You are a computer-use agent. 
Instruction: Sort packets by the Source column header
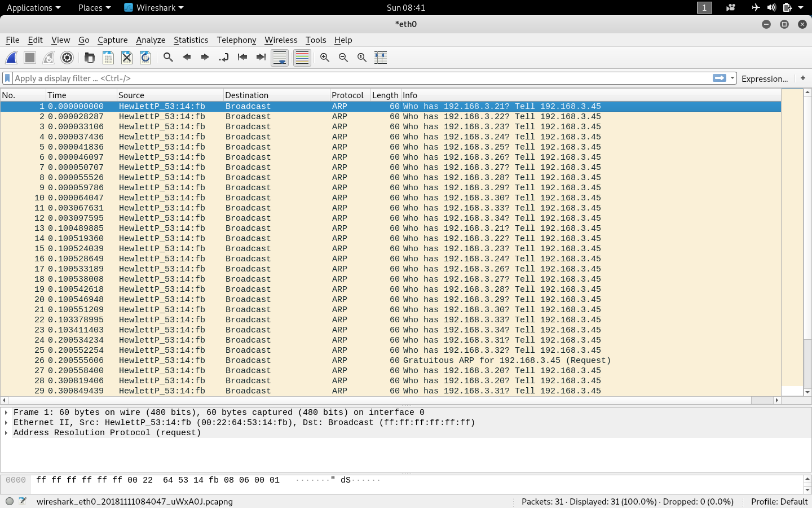coord(170,95)
